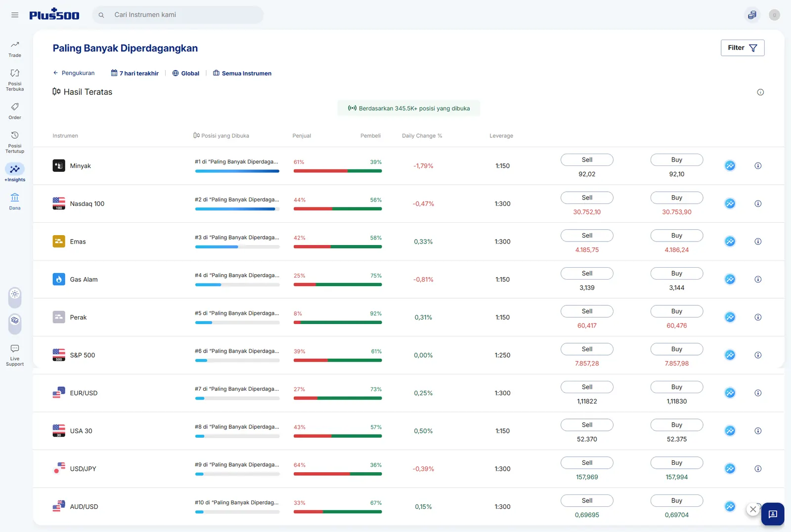791x532 pixels.
Task: Click Sell for Minyak
Action: 587,160
